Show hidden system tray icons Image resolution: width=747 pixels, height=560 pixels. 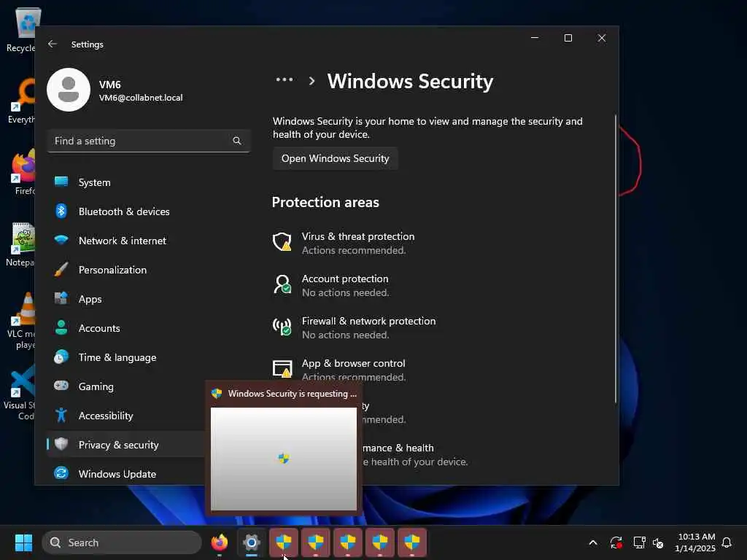593,542
